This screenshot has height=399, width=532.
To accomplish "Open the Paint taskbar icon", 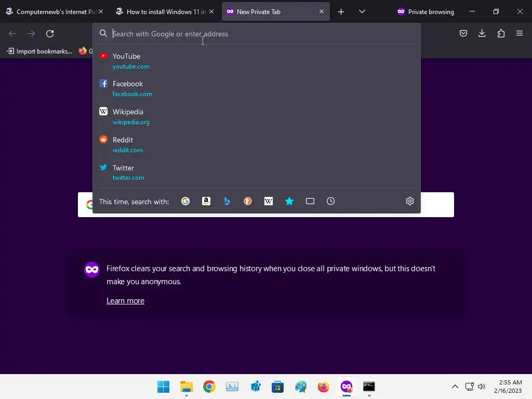I will click(x=300, y=387).
